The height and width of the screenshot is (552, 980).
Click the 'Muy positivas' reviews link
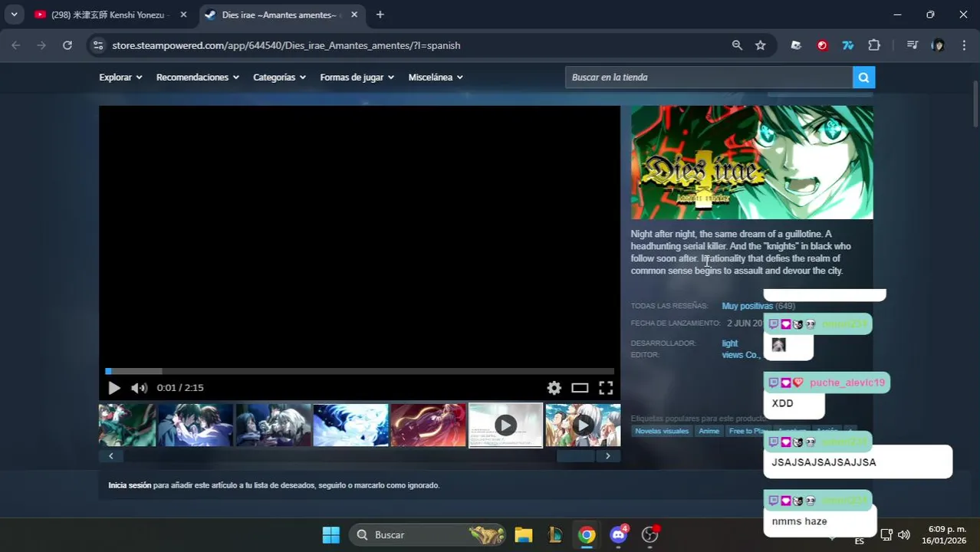[747, 306]
